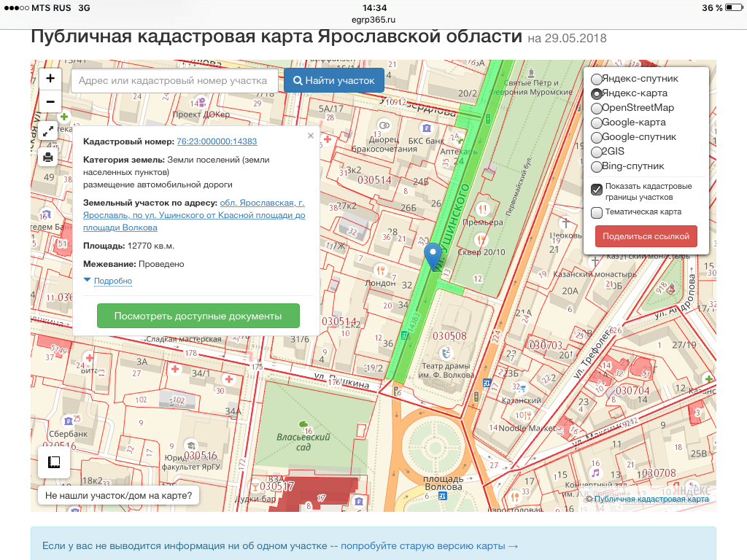The width and height of the screenshot is (747, 560).
Task: Open попробуйте старую версию карты link
Action: click(x=429, y=545)
